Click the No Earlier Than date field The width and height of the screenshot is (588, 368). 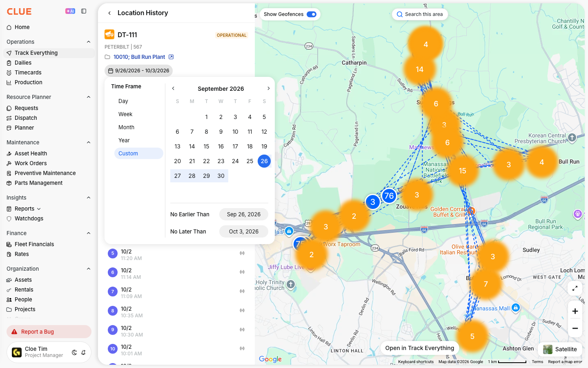point(244,214)
